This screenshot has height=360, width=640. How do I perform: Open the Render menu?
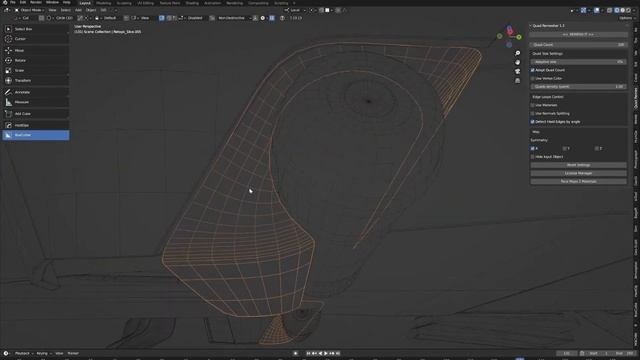click(36, 2)
